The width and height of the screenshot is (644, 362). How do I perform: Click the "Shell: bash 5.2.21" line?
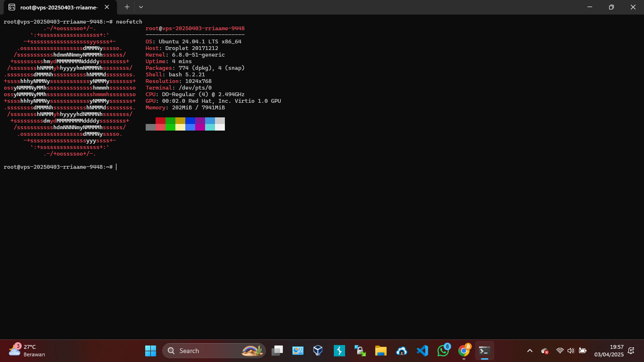click(x=175, y=74)
